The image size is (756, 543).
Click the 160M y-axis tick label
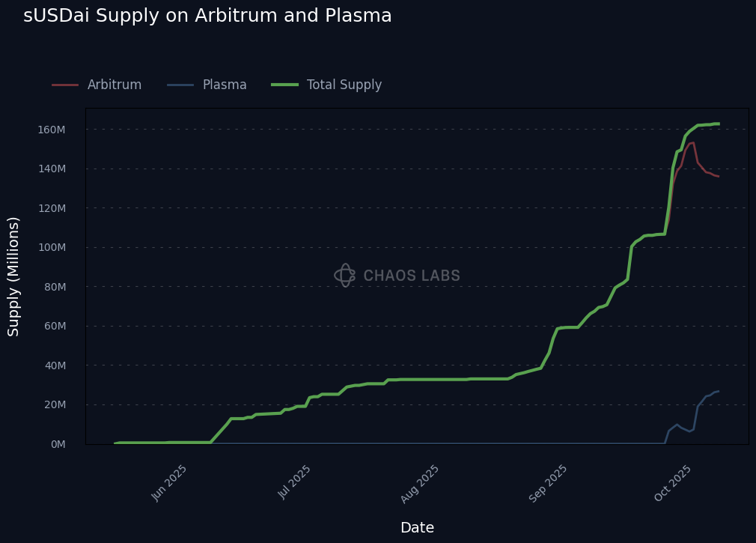pos(52,130)
